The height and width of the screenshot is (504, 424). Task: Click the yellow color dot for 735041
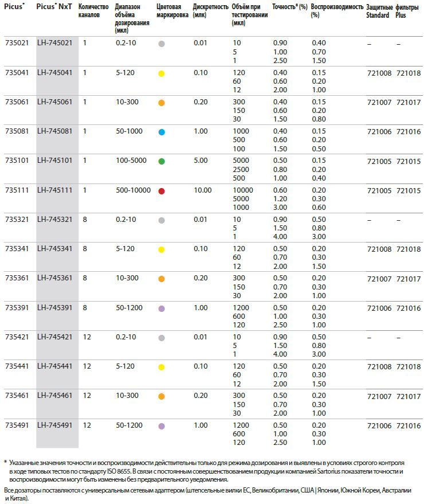(x=162, y=73)
